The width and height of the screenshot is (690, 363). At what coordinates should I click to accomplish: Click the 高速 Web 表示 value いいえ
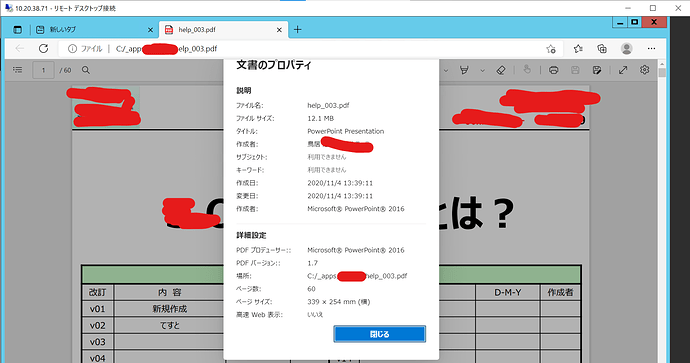[x=315, y=315]
